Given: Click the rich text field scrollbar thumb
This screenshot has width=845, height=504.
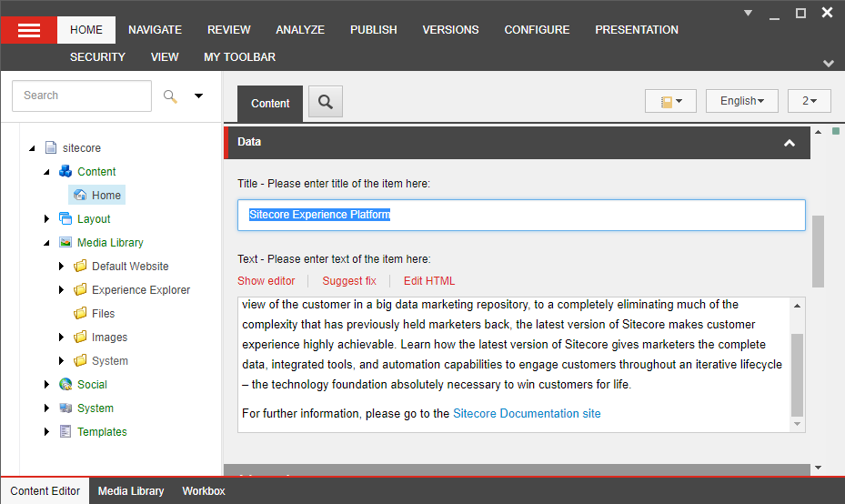Looking at the screenshot, I should (797, 375).
